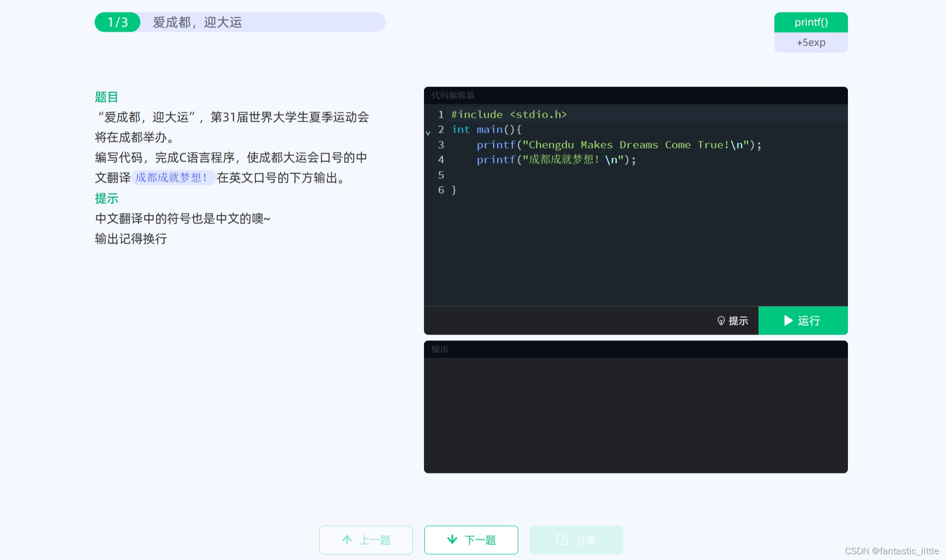
Task: Go to 下一题 next question
Action: click(x=471, y=540)
